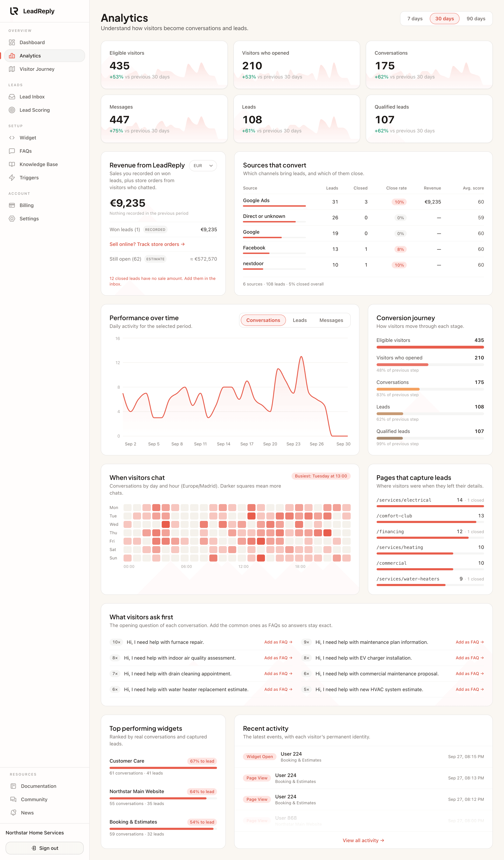Click Northstar Main Website widget name

coord(137,791)
